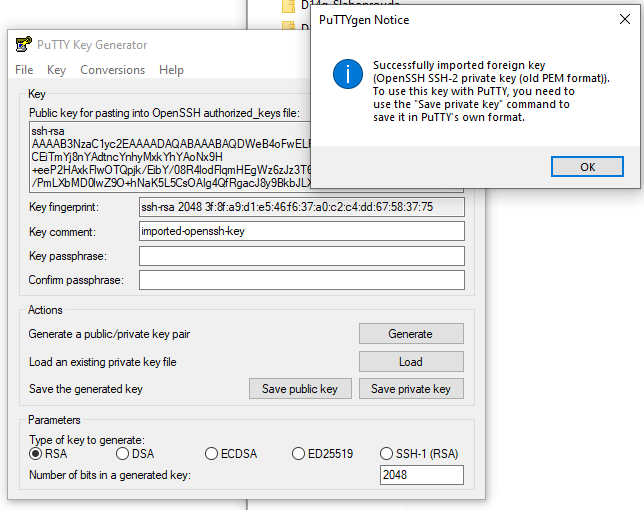Click the Generate button
This screenshot has width=644, height=510.
click(x=411, y=334)
